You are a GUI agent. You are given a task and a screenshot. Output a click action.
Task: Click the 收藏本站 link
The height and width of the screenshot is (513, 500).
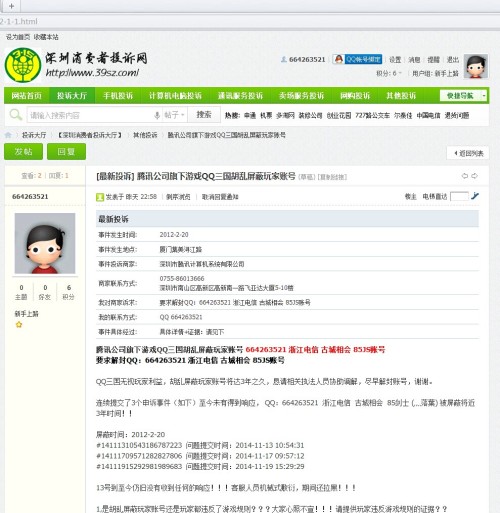tap(46, 37)
